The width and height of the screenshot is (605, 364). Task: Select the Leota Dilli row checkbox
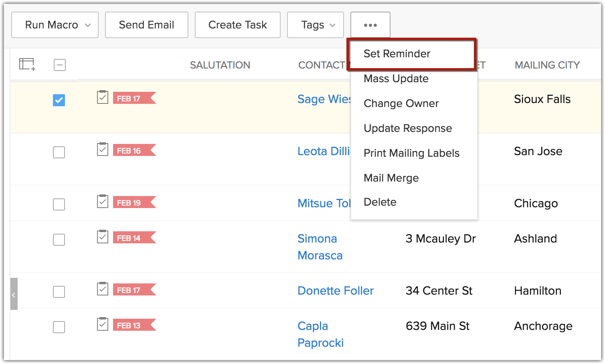[x=59, y=152]
